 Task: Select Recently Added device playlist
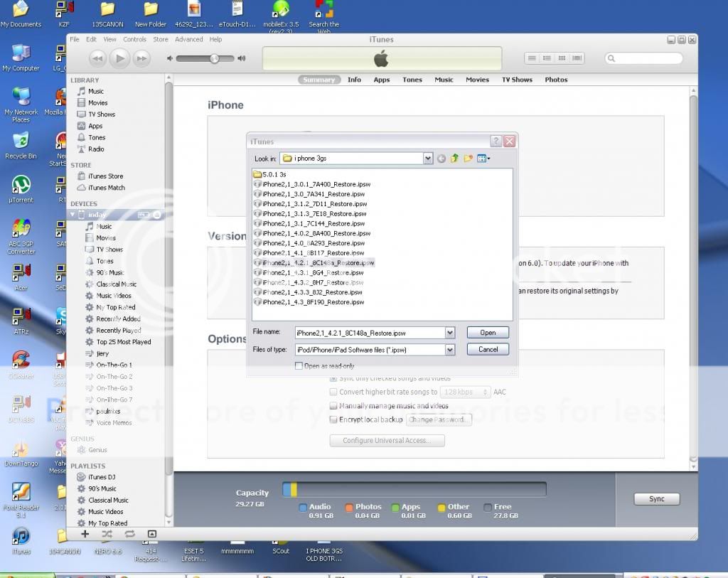point(113,319)
